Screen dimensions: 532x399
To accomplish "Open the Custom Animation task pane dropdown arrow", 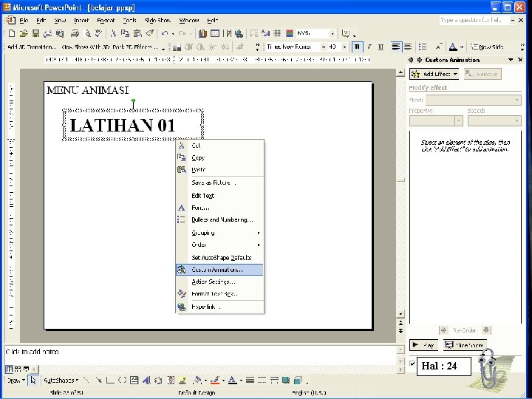I will coord(511,60).
